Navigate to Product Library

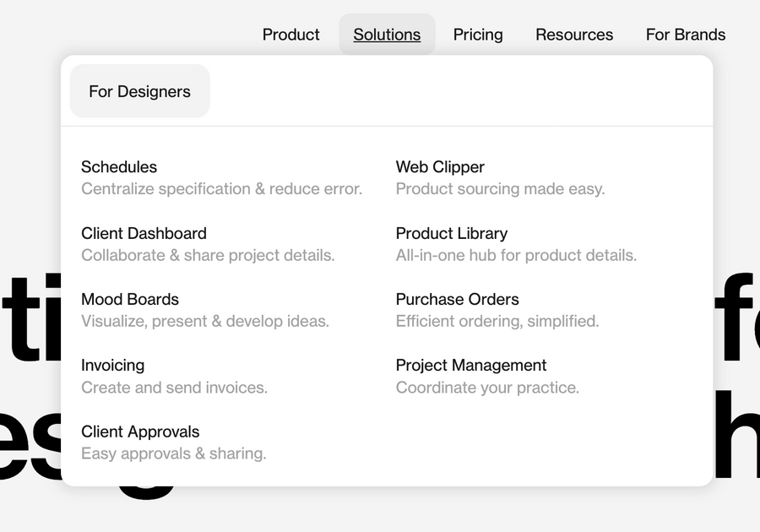[452, 234]
